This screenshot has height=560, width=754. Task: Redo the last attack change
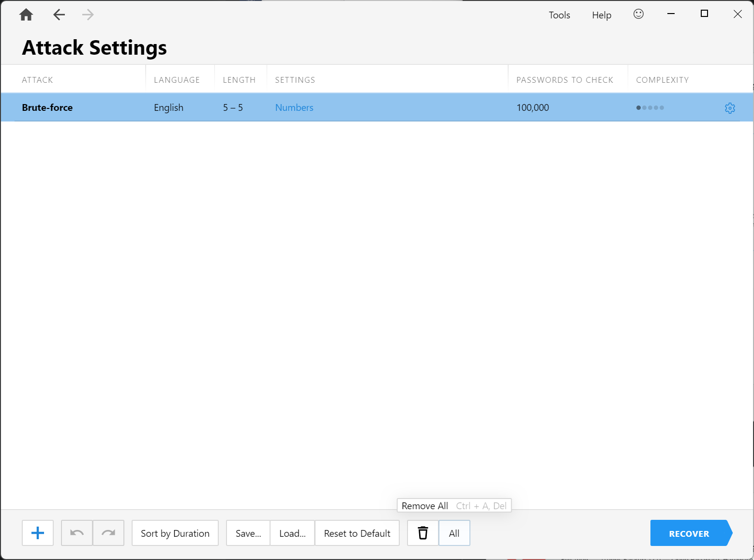coord(108,533)
